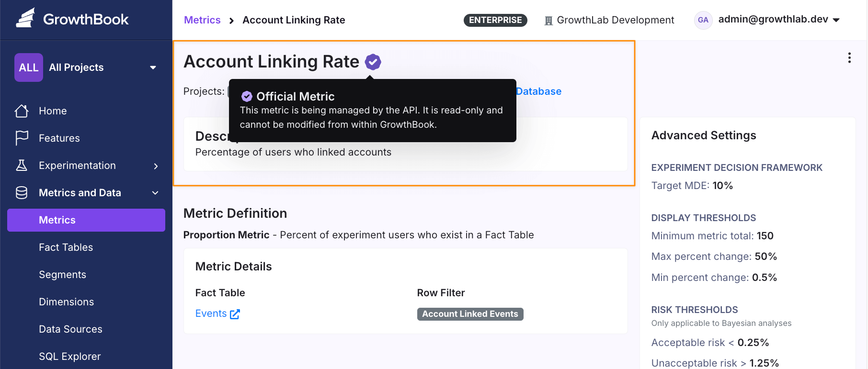Click the GA user avatar

pos(703,20)
